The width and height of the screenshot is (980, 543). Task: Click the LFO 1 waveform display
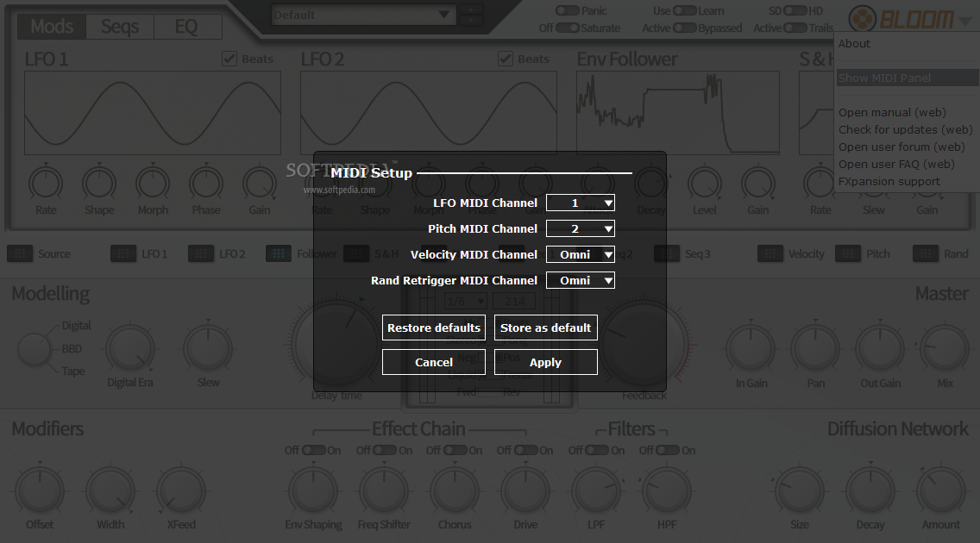point(153,113)
